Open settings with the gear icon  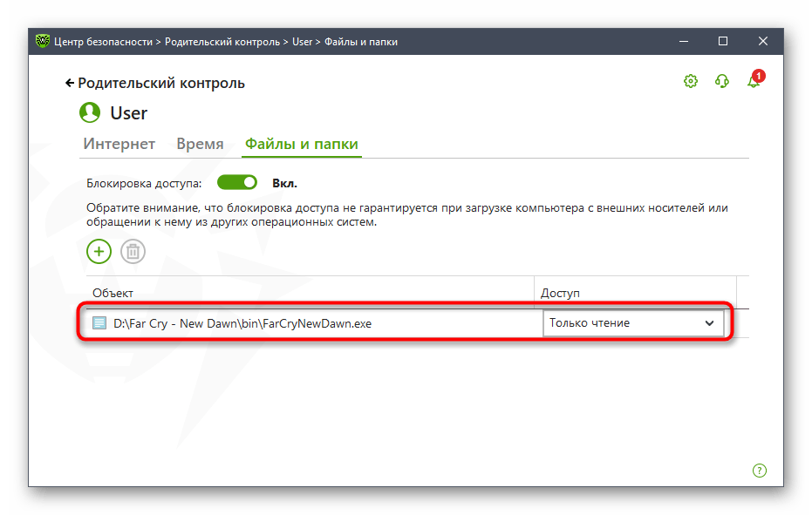pyautogui.click(x=690, y=81)
